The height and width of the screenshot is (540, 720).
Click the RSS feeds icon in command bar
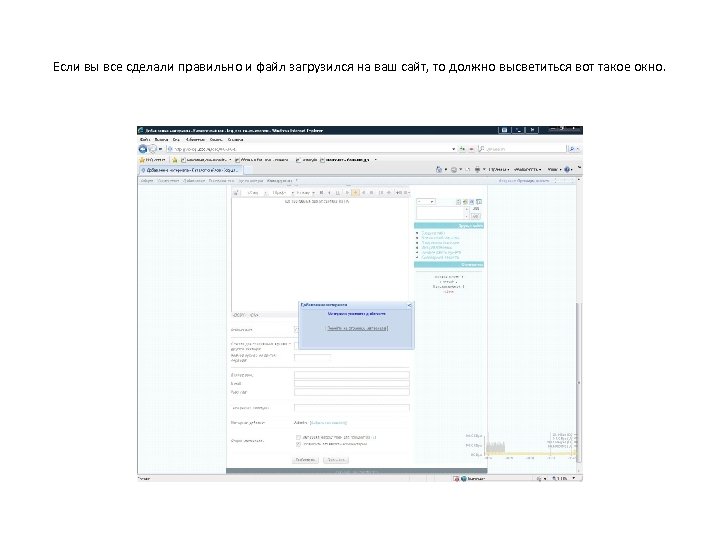coord(454,169)
